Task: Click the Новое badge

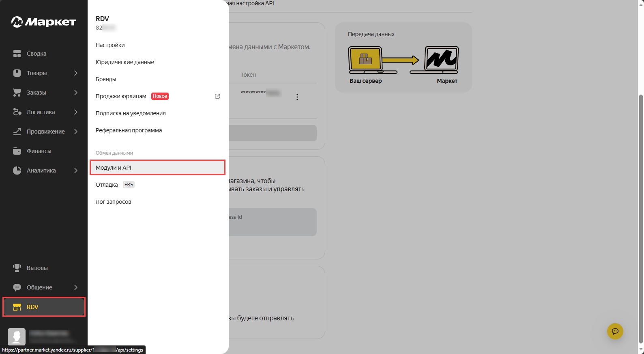Action: click(160, 96)
